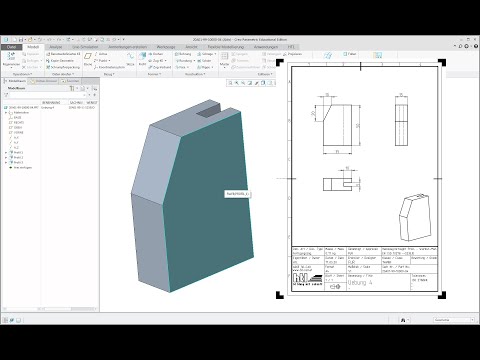
Task: Open the model tree settings icon
Action: click(x=72, y=88)
